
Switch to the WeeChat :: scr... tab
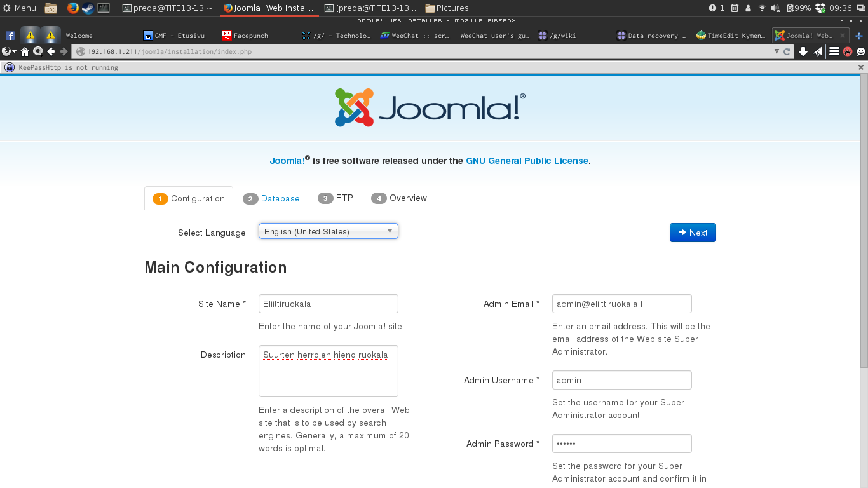(x=415, y=36)
